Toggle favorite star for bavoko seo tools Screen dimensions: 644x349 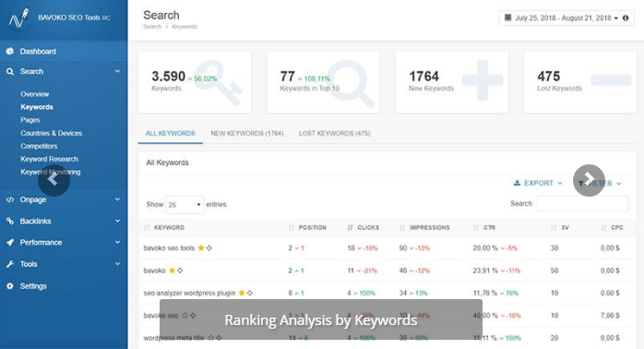click(201, 247)
